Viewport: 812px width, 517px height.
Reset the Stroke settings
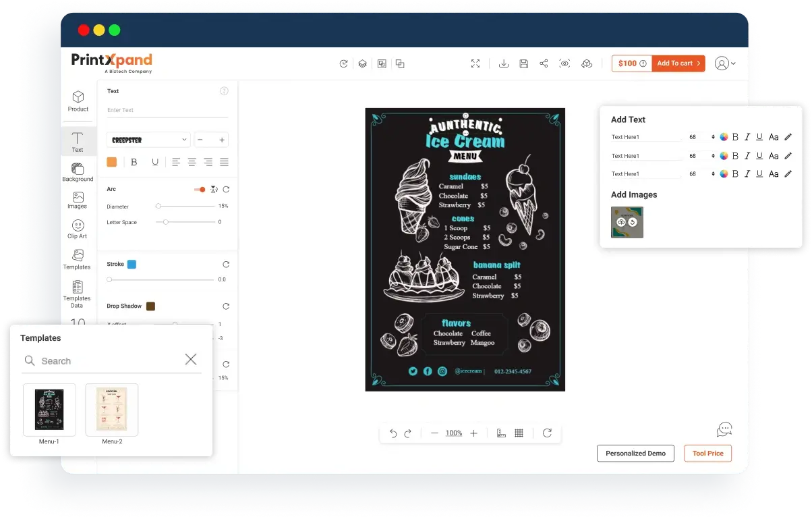tap(226, 265)
